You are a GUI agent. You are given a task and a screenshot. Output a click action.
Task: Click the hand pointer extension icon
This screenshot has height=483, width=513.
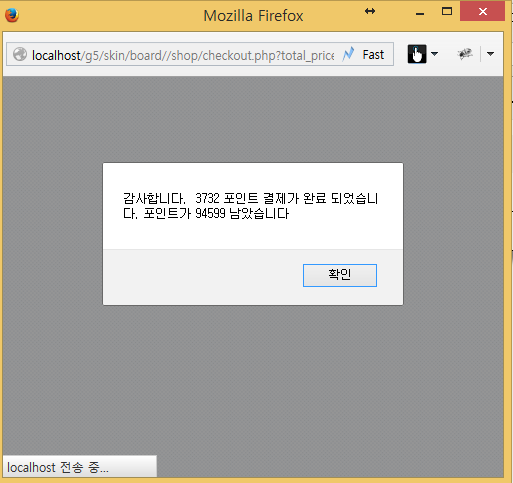click(417, 54)
